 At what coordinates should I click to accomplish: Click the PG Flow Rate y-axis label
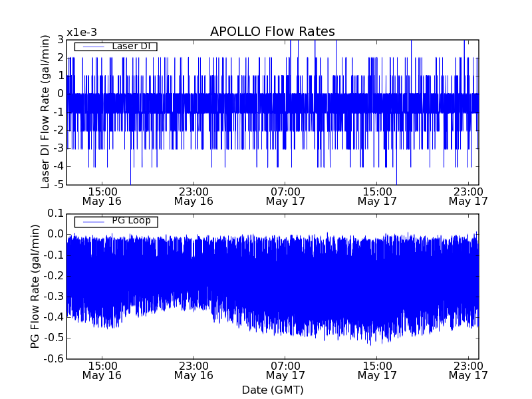tap(35, 286)
